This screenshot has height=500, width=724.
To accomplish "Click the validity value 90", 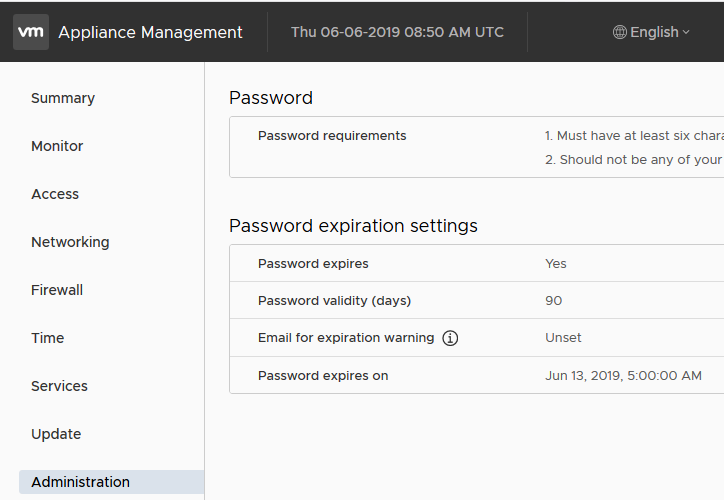I will pos(553,301).
